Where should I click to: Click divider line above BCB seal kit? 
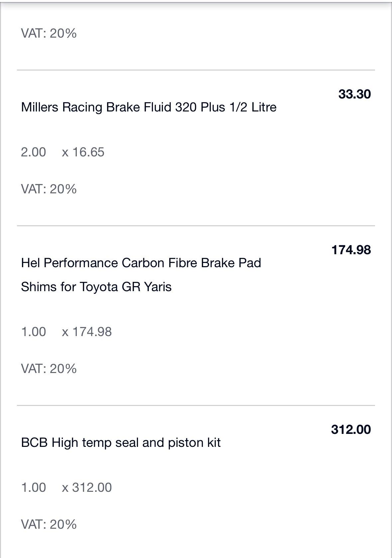[x=196, y=405]
